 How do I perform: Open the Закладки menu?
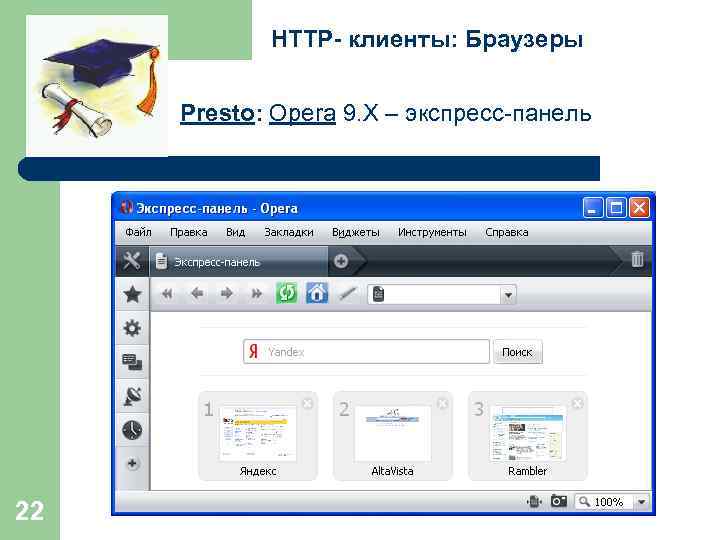pyautogui.click(x=289, y=232)
